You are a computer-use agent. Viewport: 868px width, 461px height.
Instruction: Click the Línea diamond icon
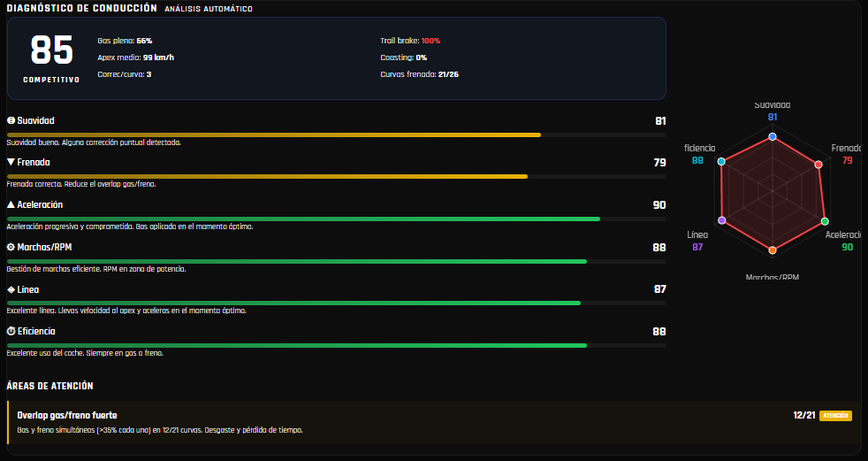(11, 289)
